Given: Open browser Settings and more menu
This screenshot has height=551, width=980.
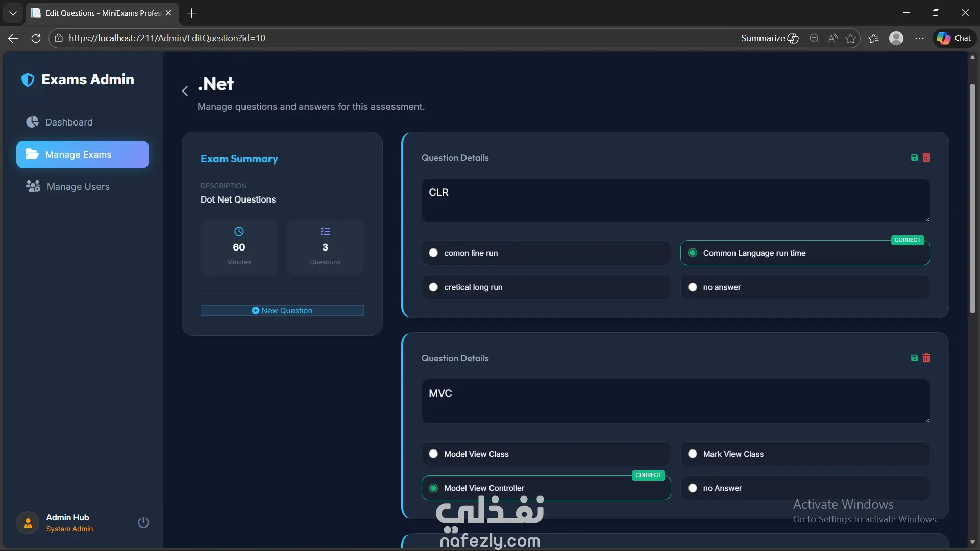Looking at the screenshot, I should click(919, 38).
